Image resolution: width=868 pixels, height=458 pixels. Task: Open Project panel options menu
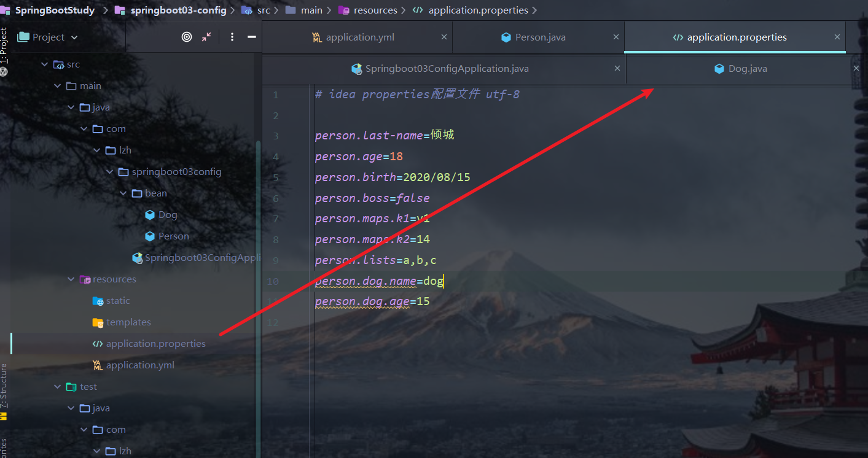pyautogui.click(x=232, y=37)
